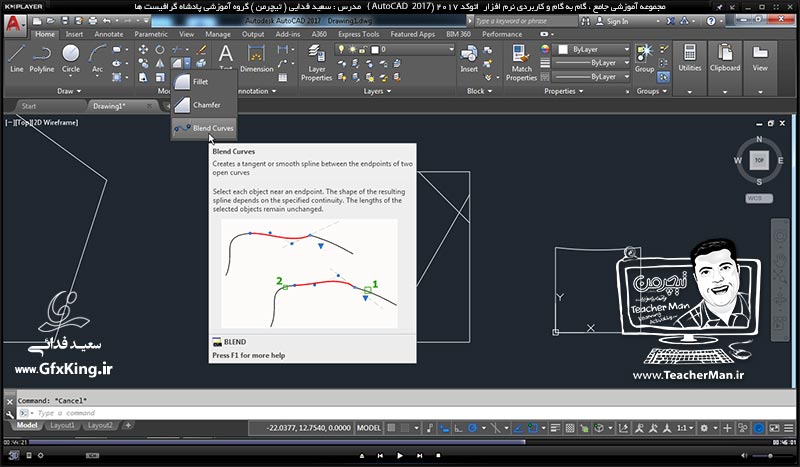This screenshot has height=467, width=800.
Task: Click the command line input field
Action: (x=406, y=413)
